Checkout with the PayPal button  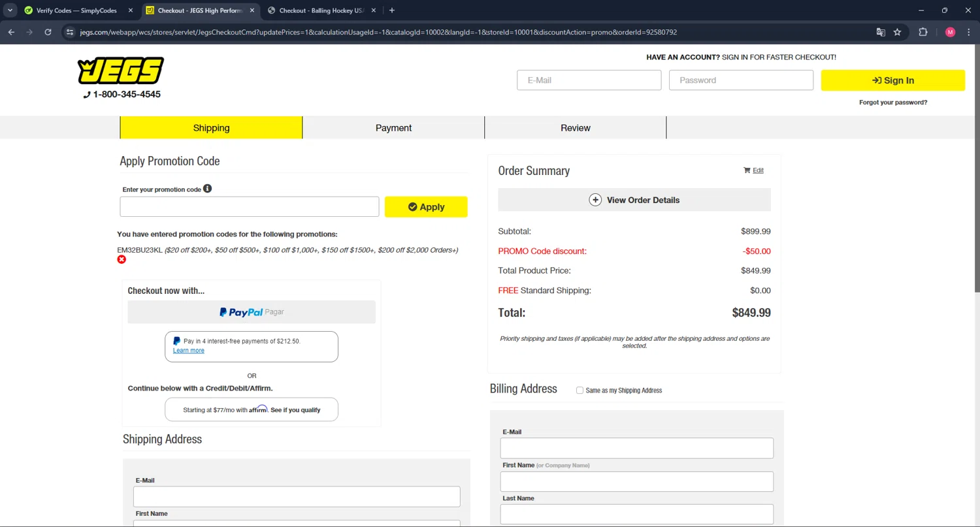pyautogui.click(x=252, y=312)
